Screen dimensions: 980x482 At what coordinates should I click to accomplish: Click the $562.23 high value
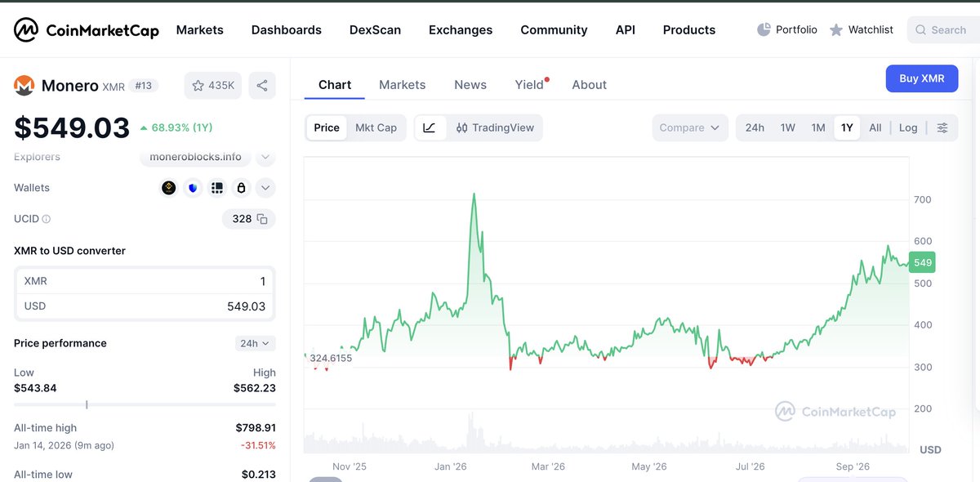[x=255, y=388]
